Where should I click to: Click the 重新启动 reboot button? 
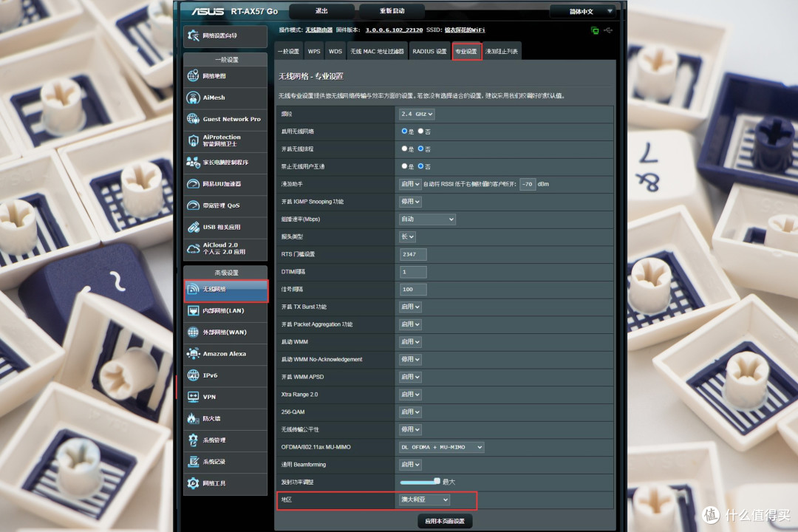click(x=392, y=10)
